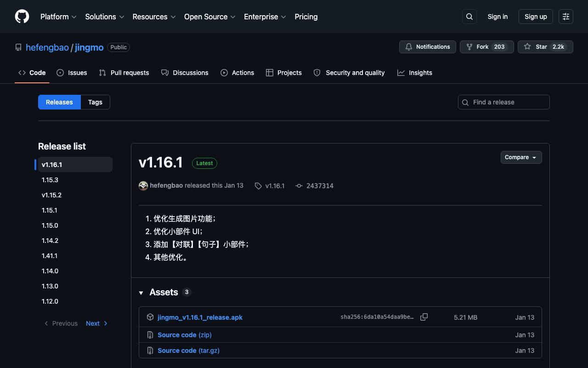The width and height of the screenshot is (588, 368).
Task: Switch to the Issues tab
Action: (x=72, y=73)
